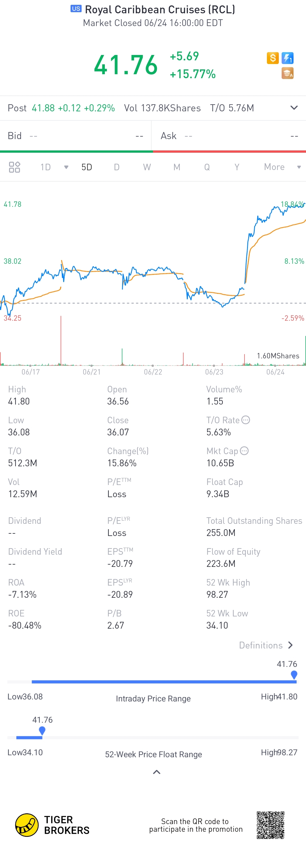The height and width of the screenshot is (868, 306).
Task: Switch to the 5D chart tab
Action: [x=87, y=167]
